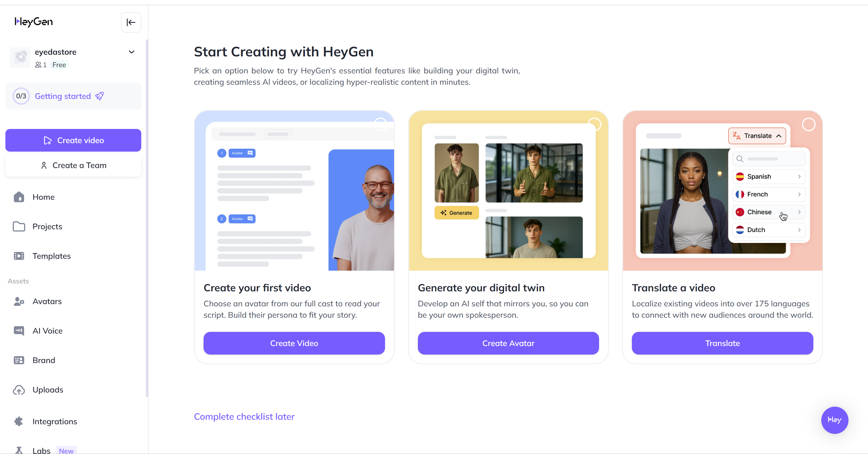
Task: Select French in the translate preview list
Action: point(769,194)
